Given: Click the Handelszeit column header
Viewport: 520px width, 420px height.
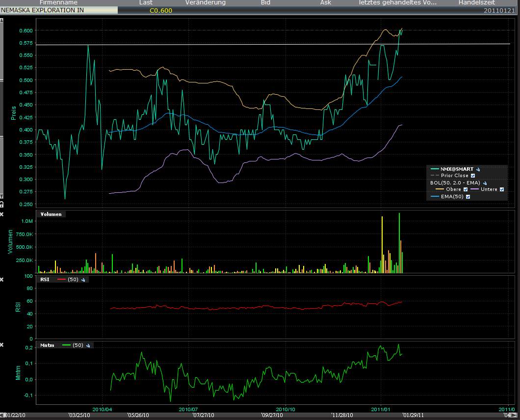Looking at the screenshot, I should [476, 3].
